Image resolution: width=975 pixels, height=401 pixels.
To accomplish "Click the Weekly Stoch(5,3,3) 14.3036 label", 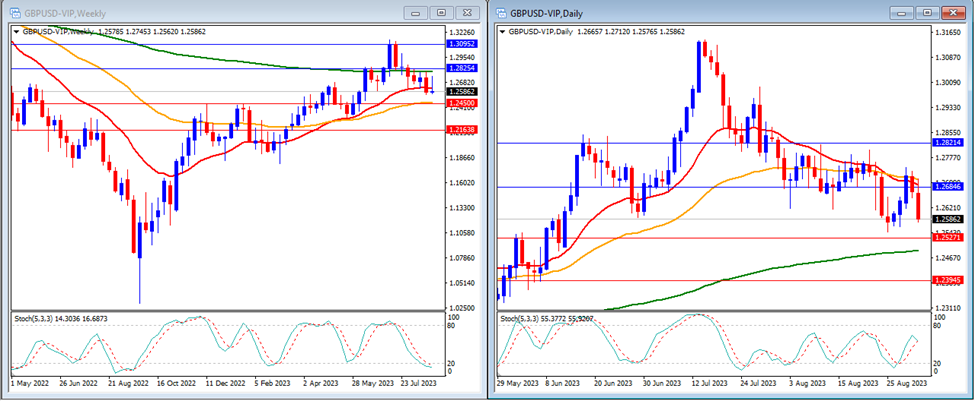I will [61, 318].
